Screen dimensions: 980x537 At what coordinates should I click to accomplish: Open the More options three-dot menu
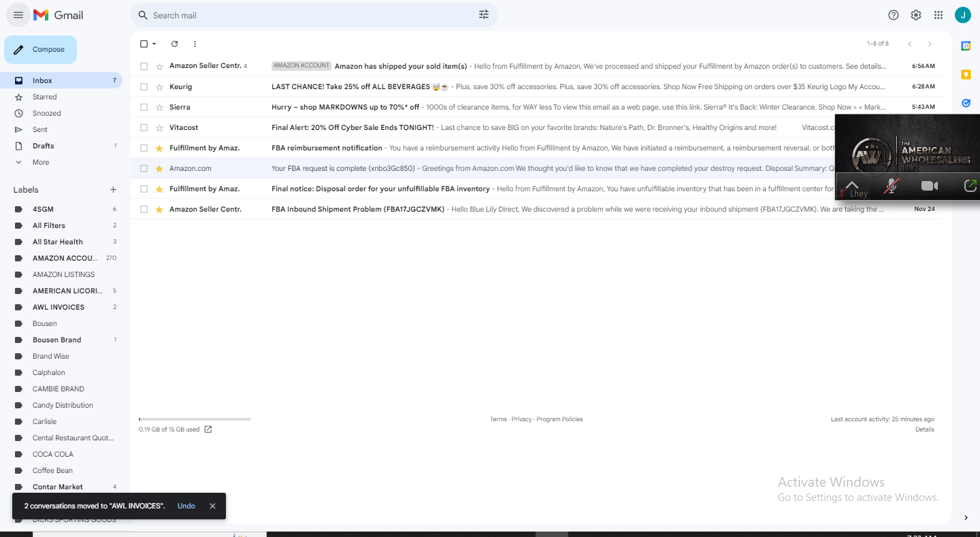[195, 44]
